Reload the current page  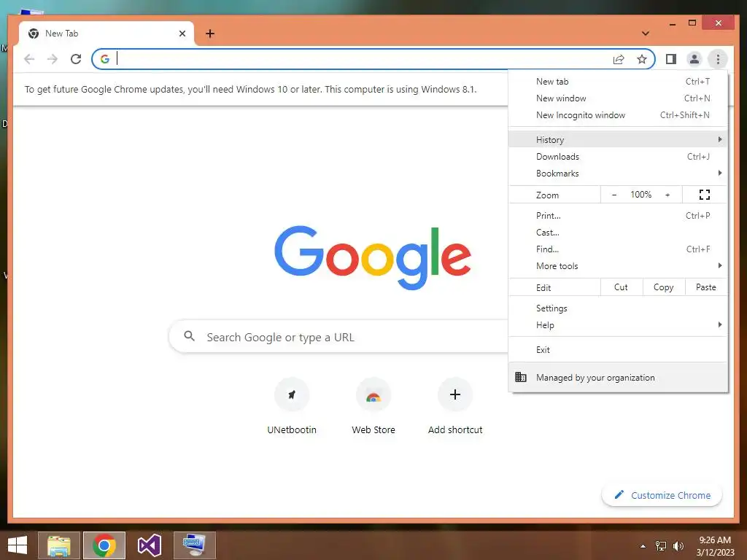(76, 59)
